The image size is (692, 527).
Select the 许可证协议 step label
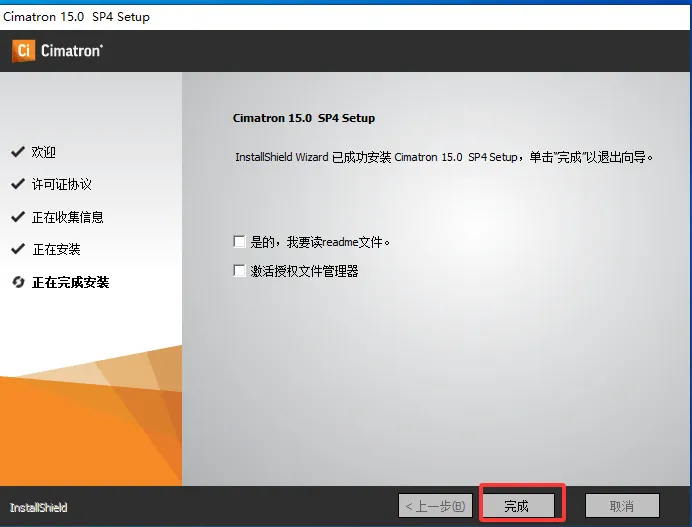coord(62,184)
